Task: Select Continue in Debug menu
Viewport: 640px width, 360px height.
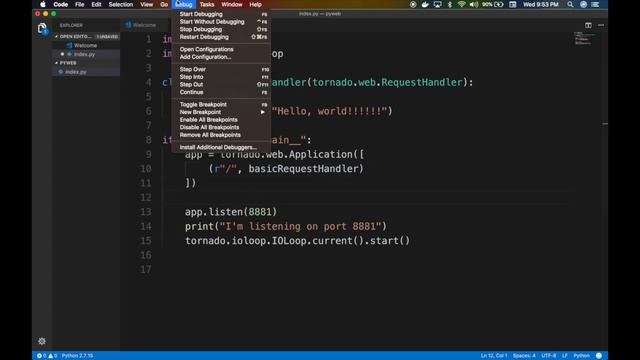Action: (221, 92)
